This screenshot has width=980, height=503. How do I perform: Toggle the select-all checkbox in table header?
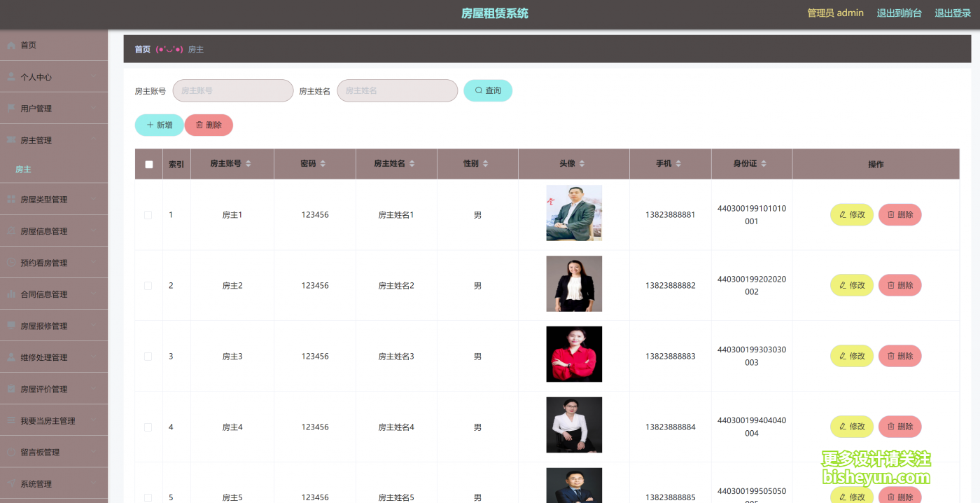[148, 165]
